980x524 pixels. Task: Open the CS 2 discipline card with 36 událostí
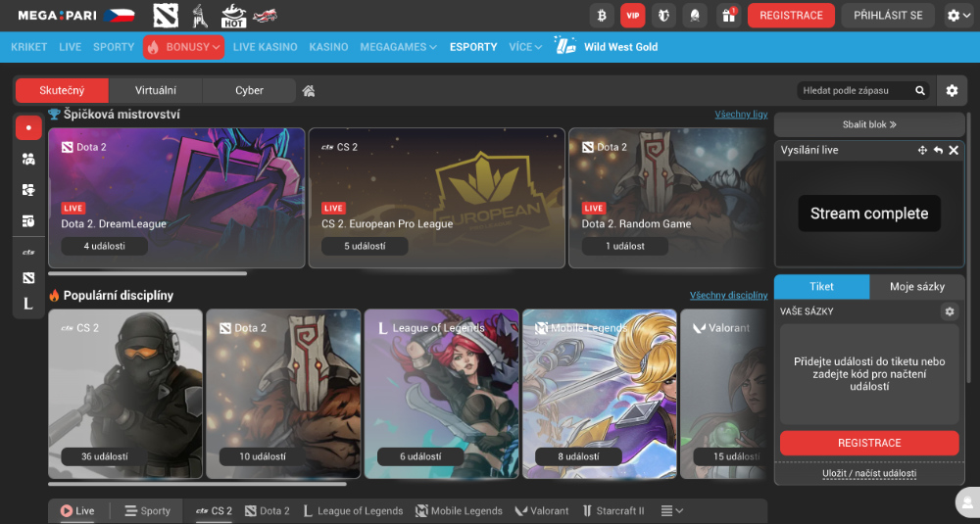[x=125, y=394]
